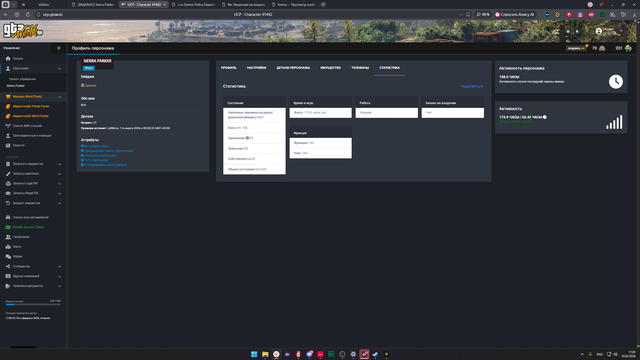Open the Форум chat bubbles icon

pos(8,257)
